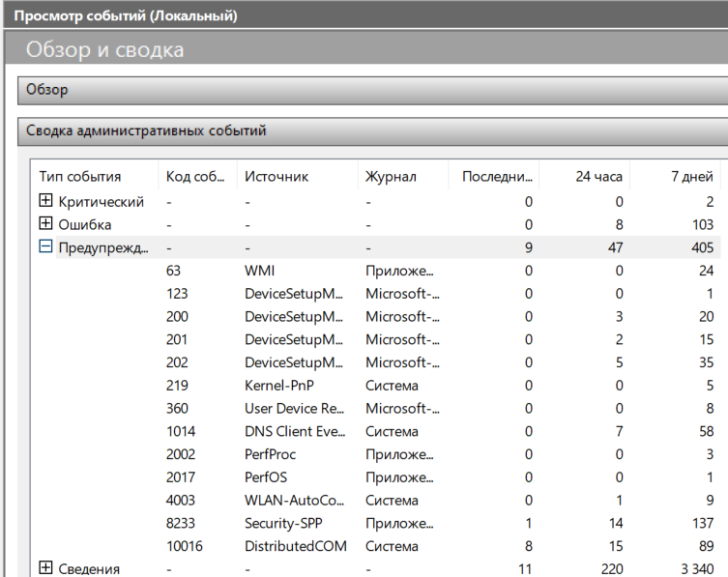Expand the Критический event type row

click(45, 202)
